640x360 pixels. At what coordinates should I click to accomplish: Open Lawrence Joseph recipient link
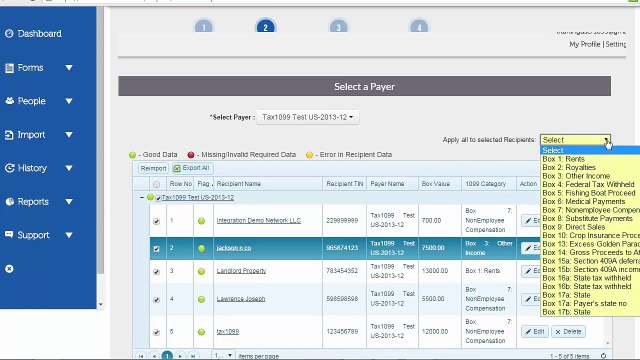pos(241,299)
